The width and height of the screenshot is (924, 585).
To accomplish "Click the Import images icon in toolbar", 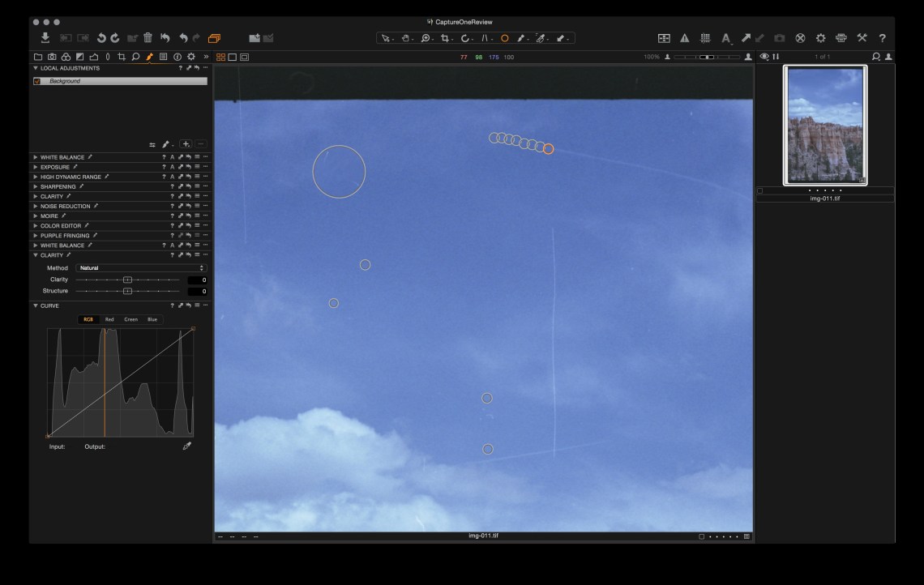I will [x=45, y=38].
